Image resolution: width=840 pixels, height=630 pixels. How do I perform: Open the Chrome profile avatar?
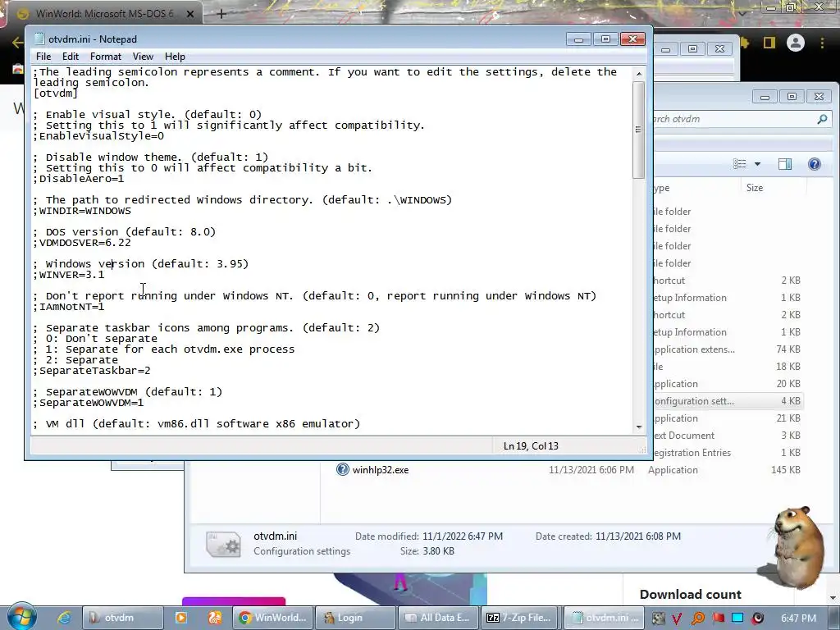[796, 43]
